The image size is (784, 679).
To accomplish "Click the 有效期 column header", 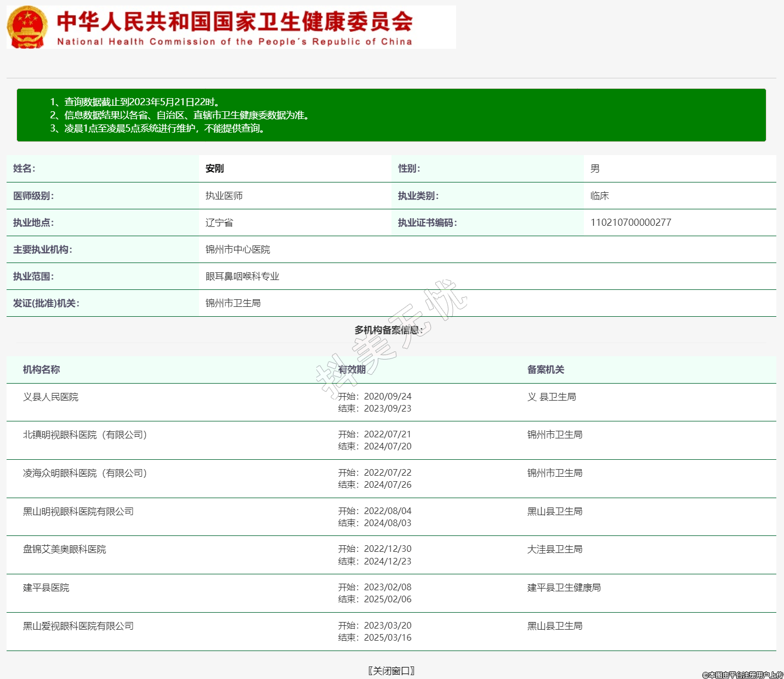I will [352, 370].
